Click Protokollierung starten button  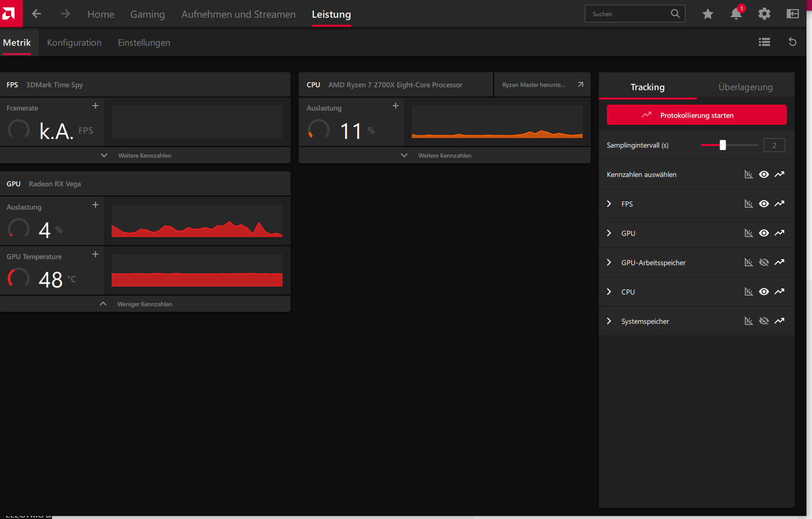click(696, 115)
